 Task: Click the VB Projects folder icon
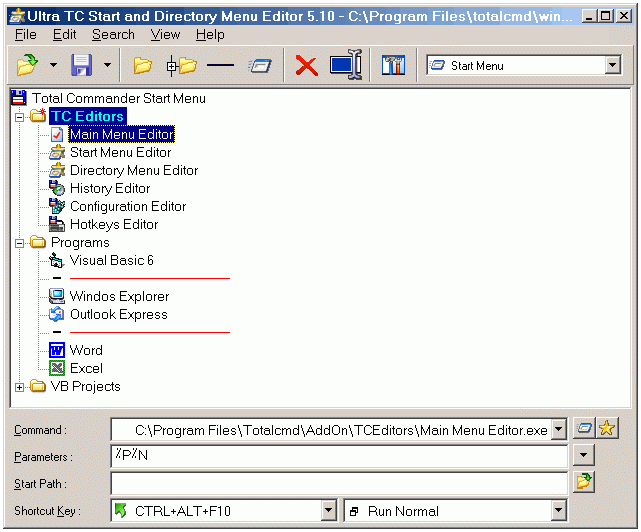click(38, 386)
